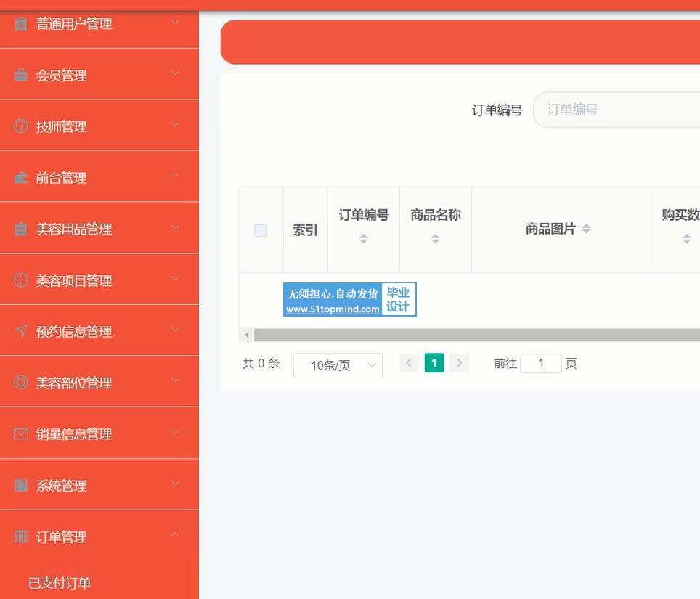Open 预约信息管理 menu
The width and height of the screenshot is (700, 599).
coord(99,330)
